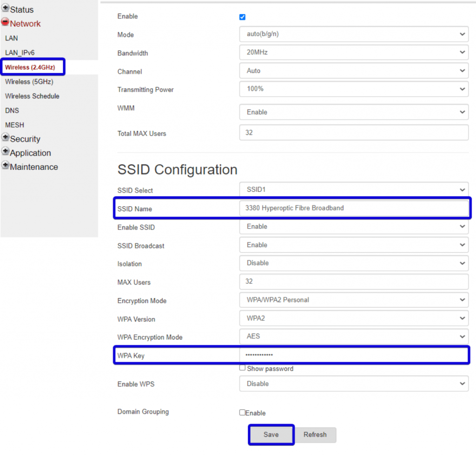Open the DNS settings page
The height and width of the screenshot is (456, 476).
(12, 111)
